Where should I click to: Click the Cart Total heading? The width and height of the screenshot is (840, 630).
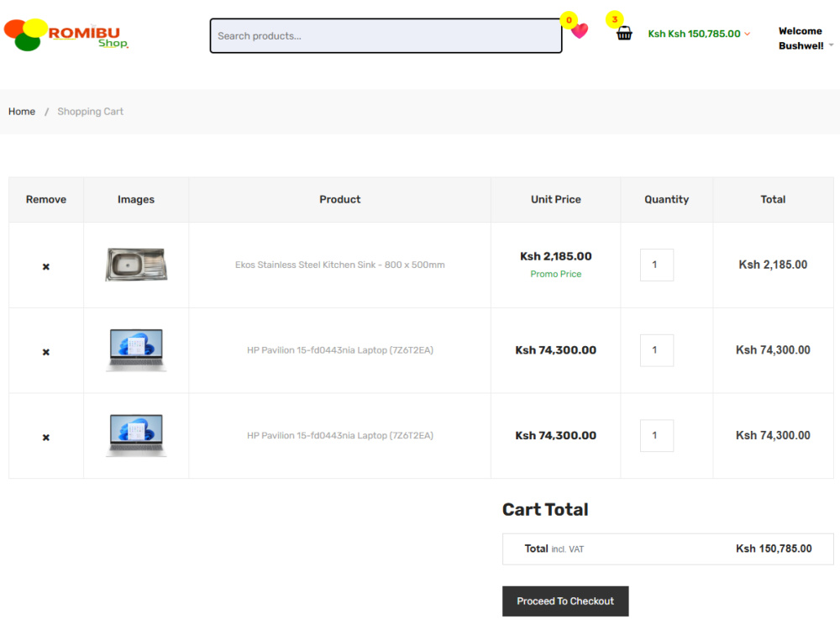point(545,510)
